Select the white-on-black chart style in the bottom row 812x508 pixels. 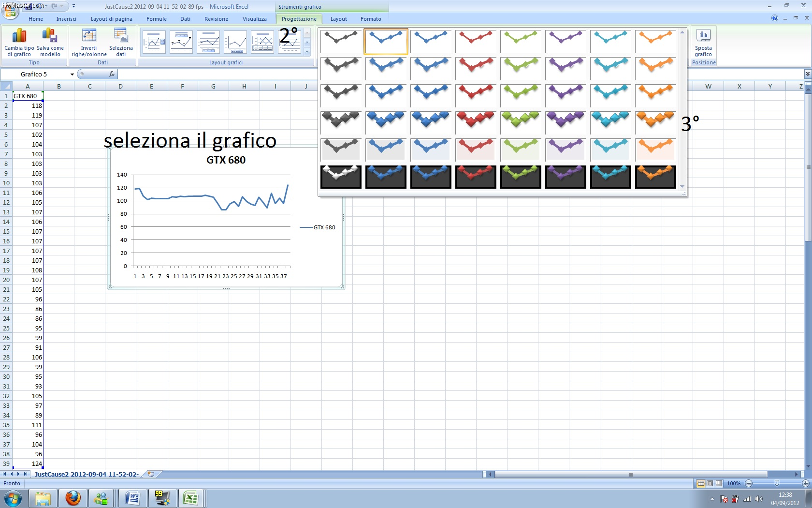pyautogui.click(x=341, y=177)
